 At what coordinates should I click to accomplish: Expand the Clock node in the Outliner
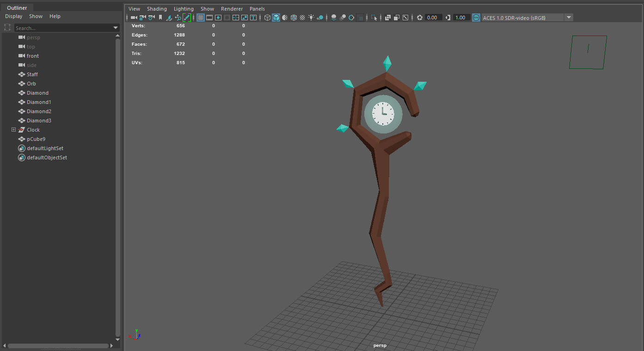coord(13,130)
